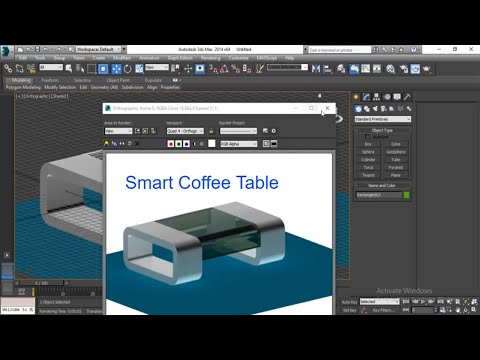Viewport: 480px width, 360px height.
Task: Toggle the blue channel in render window
Action: pyautogui.click(x=186, y=144)
